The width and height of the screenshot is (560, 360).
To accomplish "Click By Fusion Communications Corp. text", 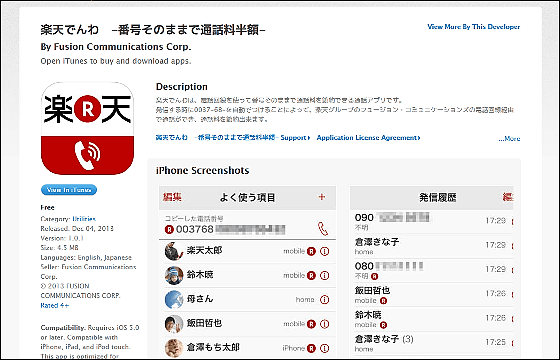I will (116, 47).
